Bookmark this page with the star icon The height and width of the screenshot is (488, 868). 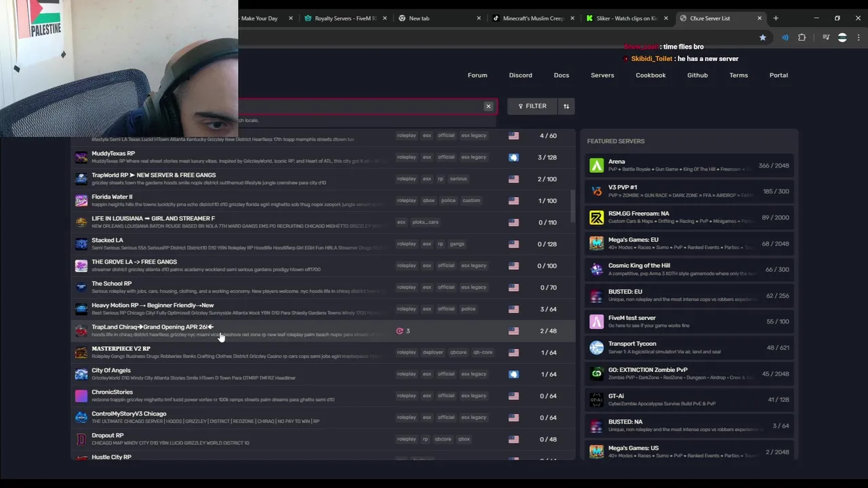[763, 38]
